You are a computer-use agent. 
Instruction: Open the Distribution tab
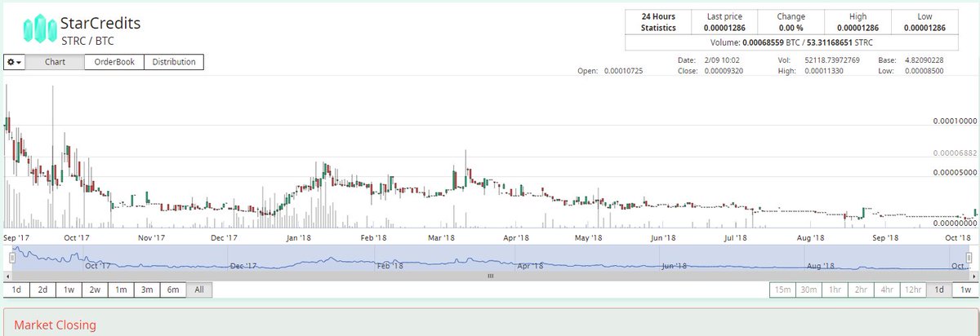click(174, 62)
